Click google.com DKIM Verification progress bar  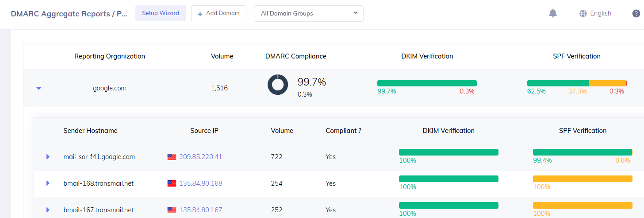[x=427, y=83]
